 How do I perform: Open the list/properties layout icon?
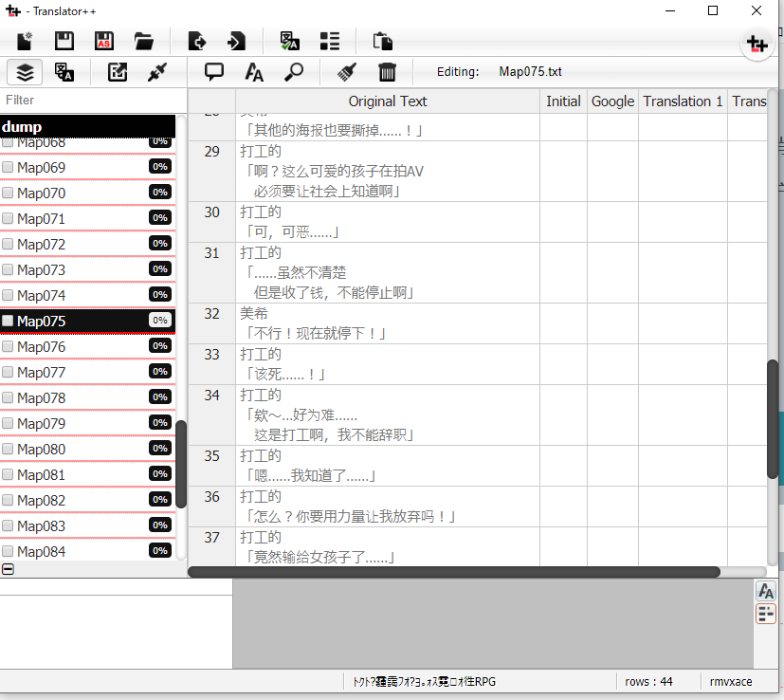(330, 41)
